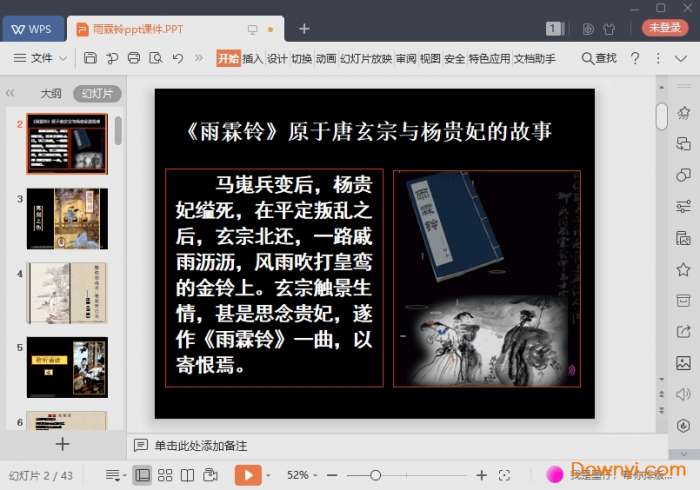Click the zoom slider handle
Image resolution: width=700 pixels, height=490 pixels.
pos(375,475)
